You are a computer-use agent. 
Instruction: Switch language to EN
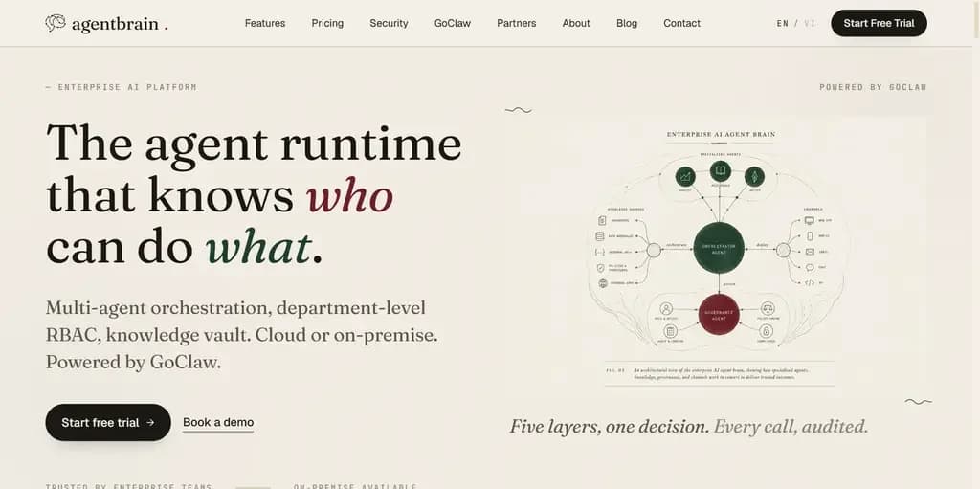coord(783,23)
